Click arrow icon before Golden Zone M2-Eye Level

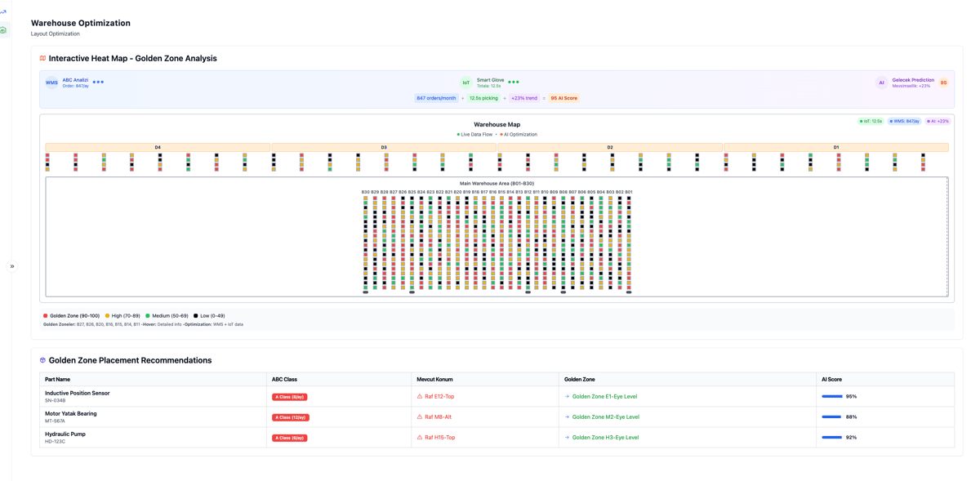567,416
